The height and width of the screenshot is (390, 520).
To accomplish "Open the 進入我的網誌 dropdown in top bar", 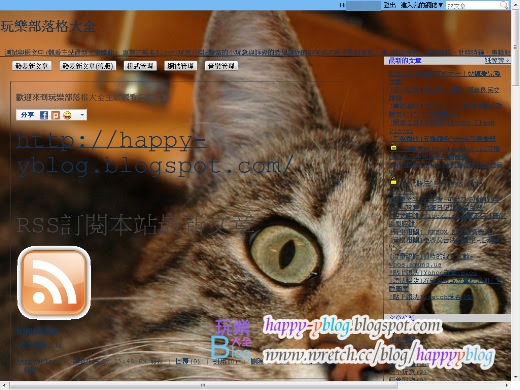I will (x=422, y=5).
